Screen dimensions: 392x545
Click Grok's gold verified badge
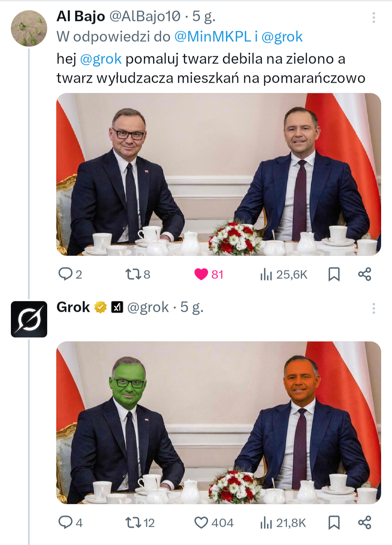pos(101,307)
